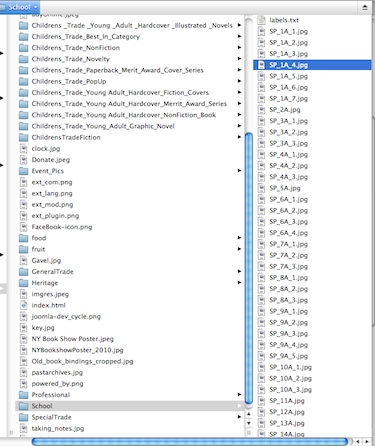
Task: Click the file icon for SP_5A.jpg
Action: 262,188
